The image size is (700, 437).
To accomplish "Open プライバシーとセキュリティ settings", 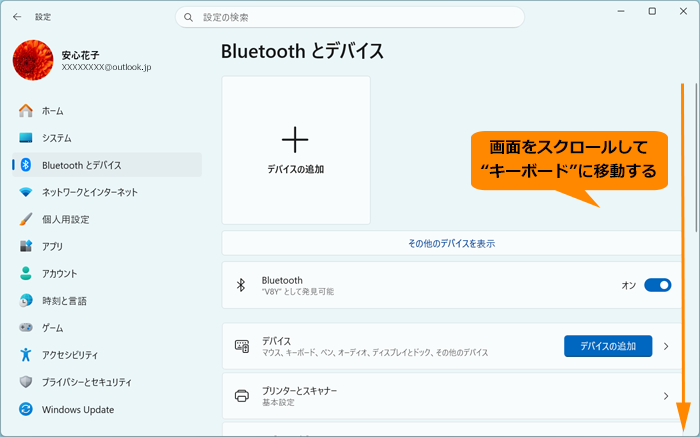I will (107, 382).
